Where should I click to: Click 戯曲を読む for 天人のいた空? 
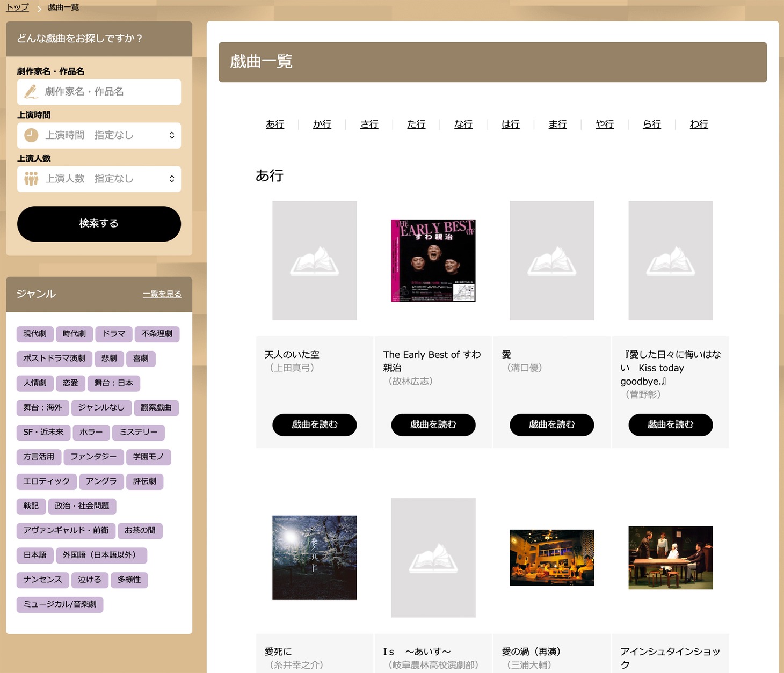(315, 425)
